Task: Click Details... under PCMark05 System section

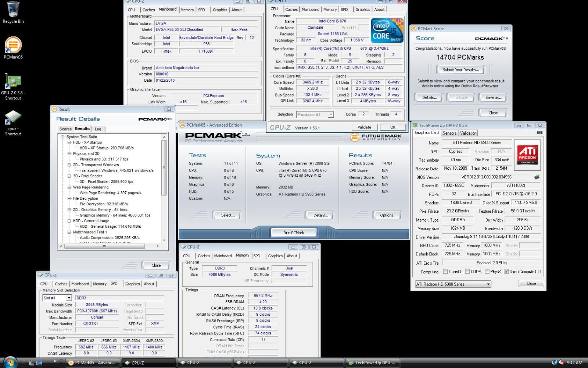Action: pyautogui.click(x=320, y=215)
